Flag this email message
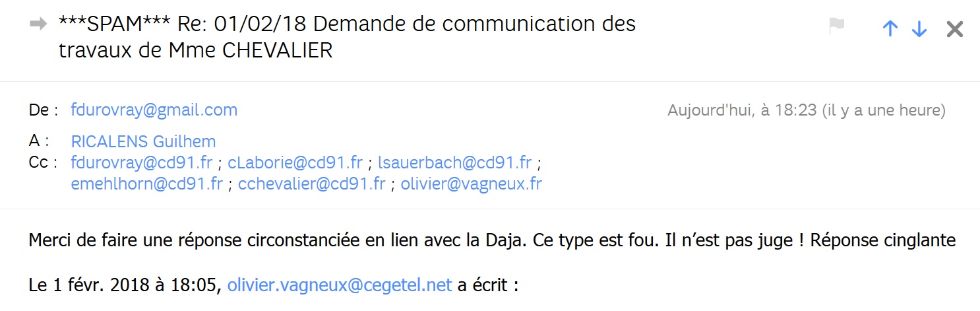This screenshot has height=311, width=980. (836, 26)
